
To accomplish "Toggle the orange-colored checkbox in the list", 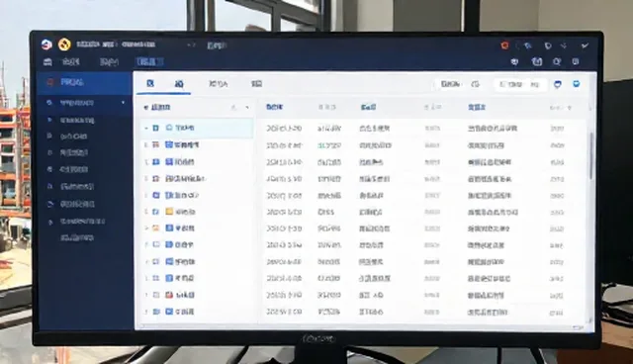I will [x=156, y=228].
